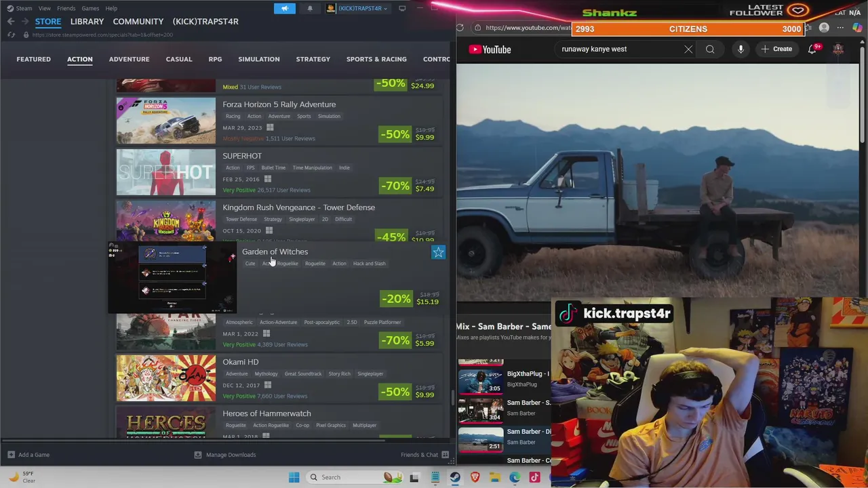Click the Garden of Witches wishlist star icon
Viewport: 868px width, 488px height.
pos(438,253)
